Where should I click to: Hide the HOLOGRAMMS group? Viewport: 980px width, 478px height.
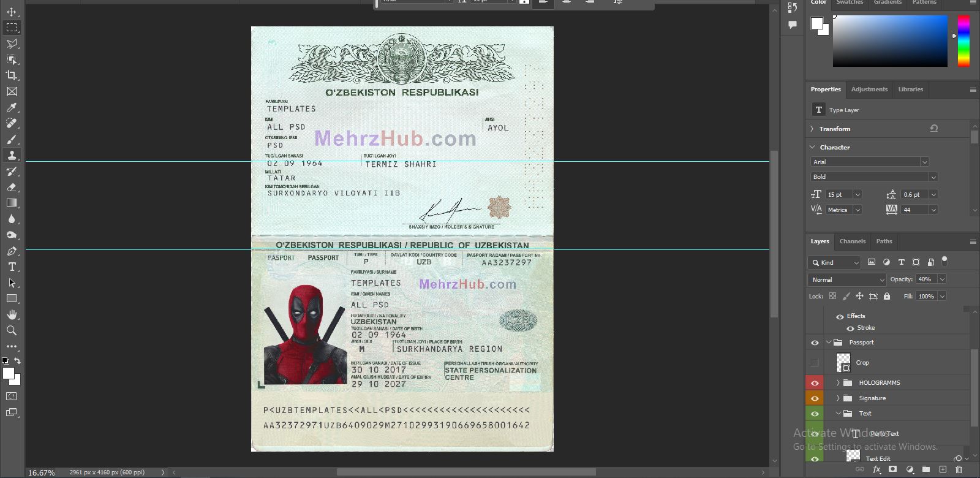point(815,383)
